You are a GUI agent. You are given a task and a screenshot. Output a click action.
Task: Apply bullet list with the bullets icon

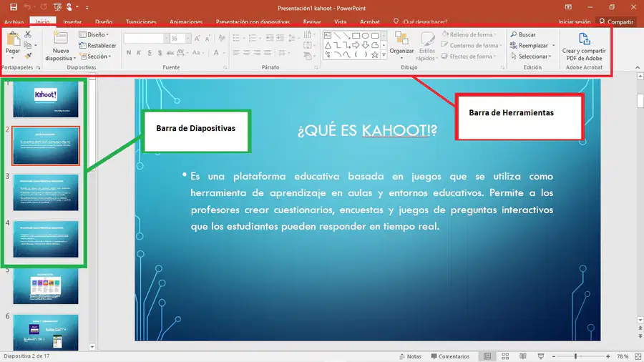click(x=236, y=38)
